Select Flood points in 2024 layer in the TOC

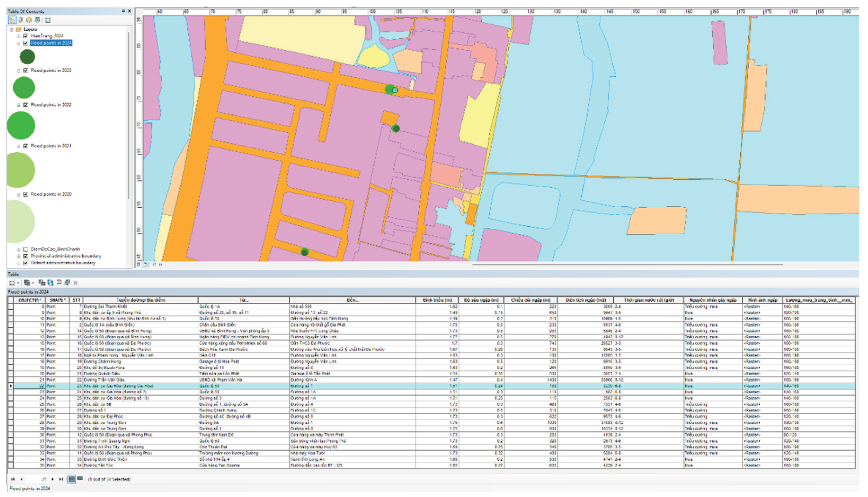pos(51,43)
